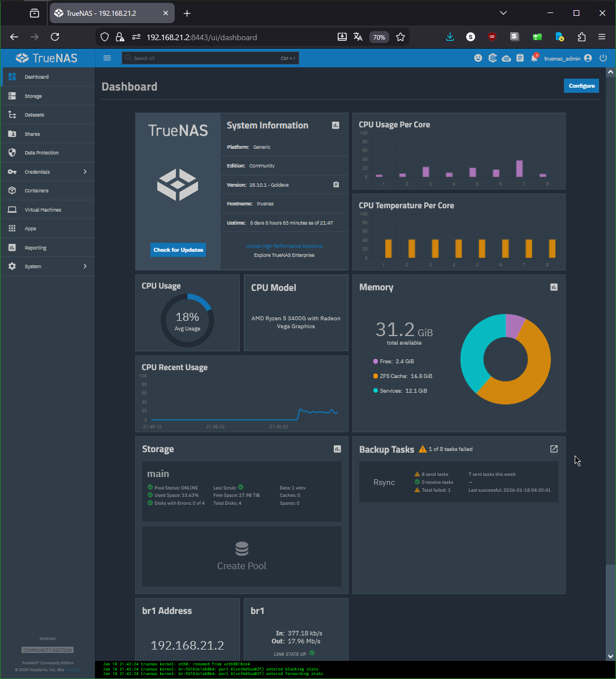Click the Services 12.1 GiB legend

tap(400, 390)
